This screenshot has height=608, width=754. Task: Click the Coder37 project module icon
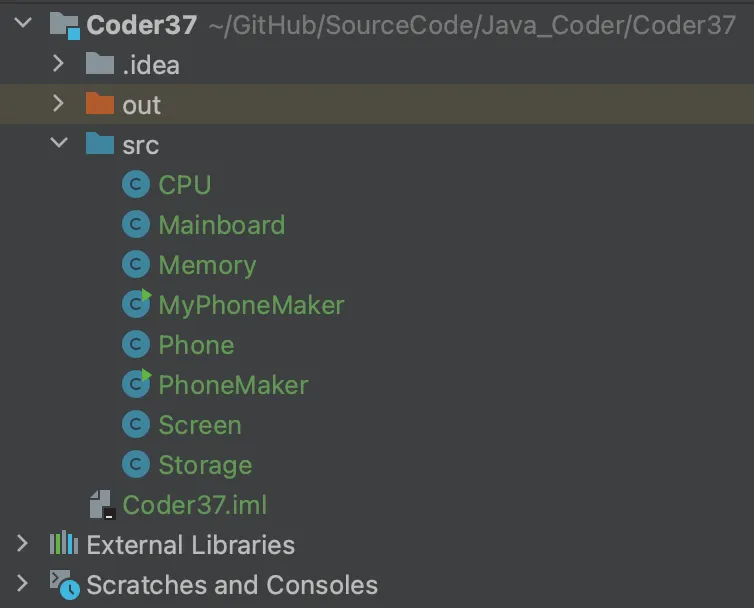[x=64, y=25]
